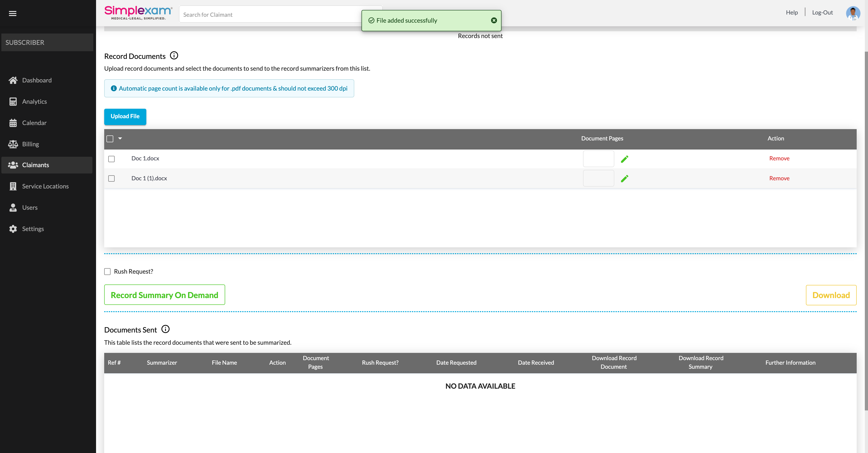Click the Settings gear icon
Viewport: 868px width, 453px height.
[x=13, y=229]
